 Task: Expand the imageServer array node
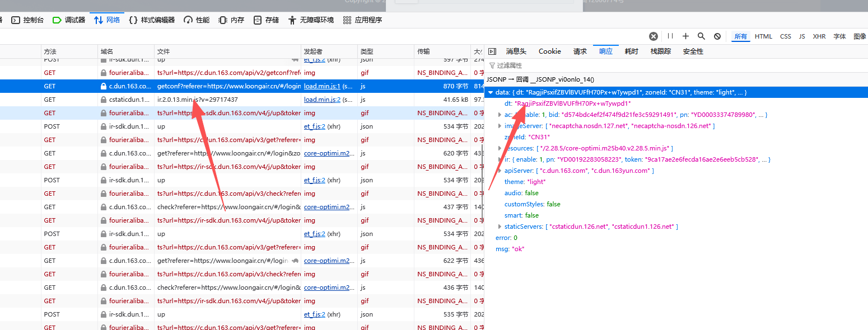coord(500,126)
